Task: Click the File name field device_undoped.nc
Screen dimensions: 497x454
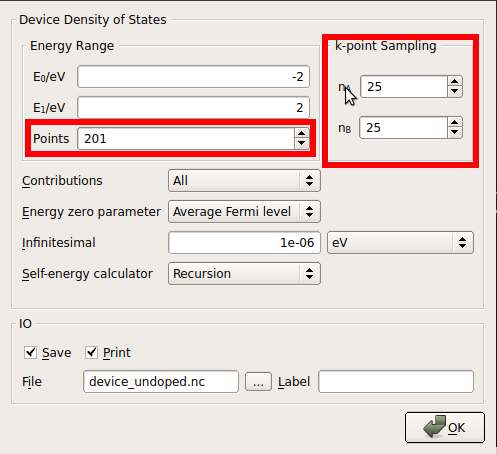Action: [x=161, y=382]
